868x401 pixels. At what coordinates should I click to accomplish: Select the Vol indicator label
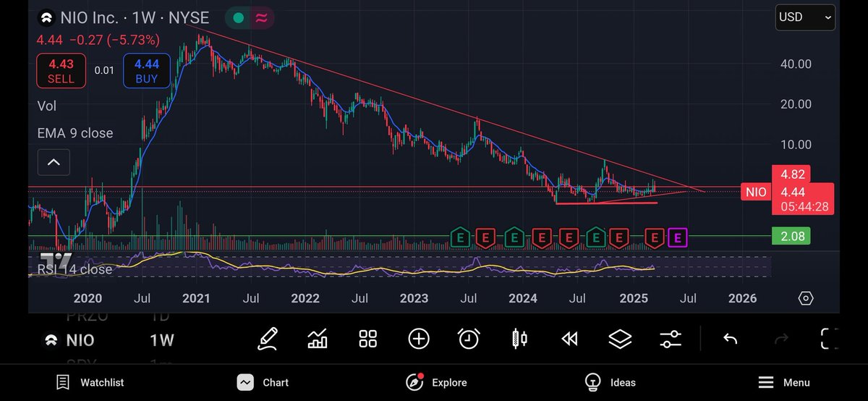point(47,106)
